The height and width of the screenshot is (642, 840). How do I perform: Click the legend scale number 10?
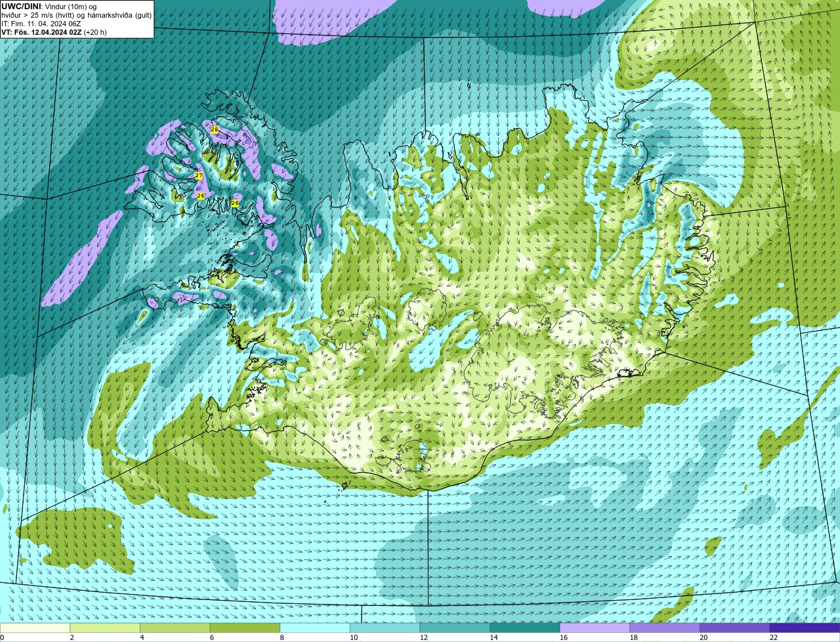click(354, 637)
